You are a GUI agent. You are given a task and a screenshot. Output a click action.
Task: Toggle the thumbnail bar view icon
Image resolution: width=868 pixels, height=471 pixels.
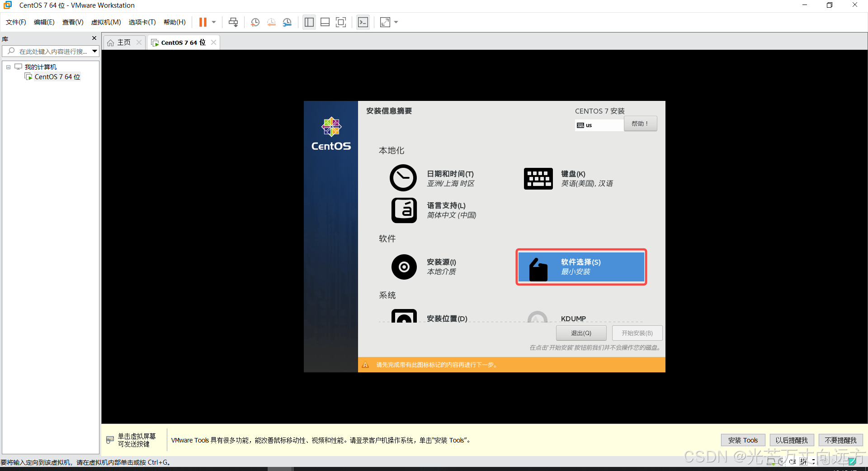[x=325, y=22]
